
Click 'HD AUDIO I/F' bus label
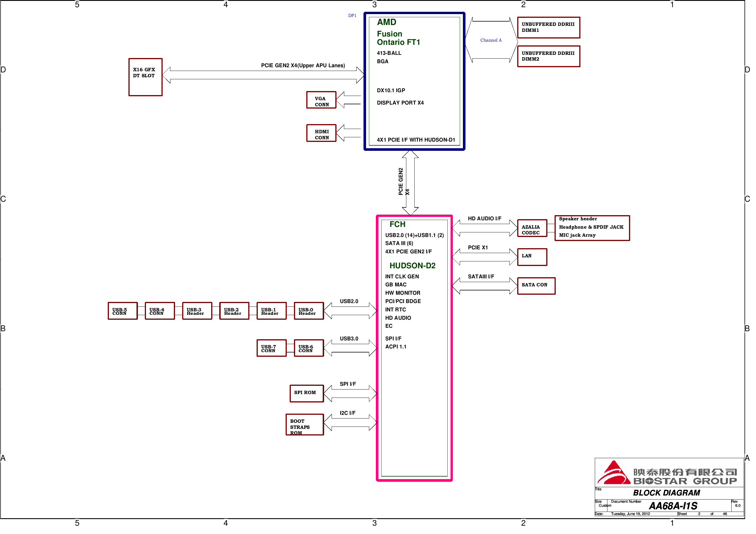(484, 219)
